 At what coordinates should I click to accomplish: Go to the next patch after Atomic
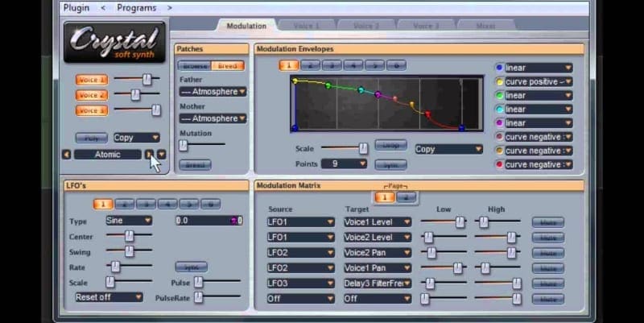[149, 155]
